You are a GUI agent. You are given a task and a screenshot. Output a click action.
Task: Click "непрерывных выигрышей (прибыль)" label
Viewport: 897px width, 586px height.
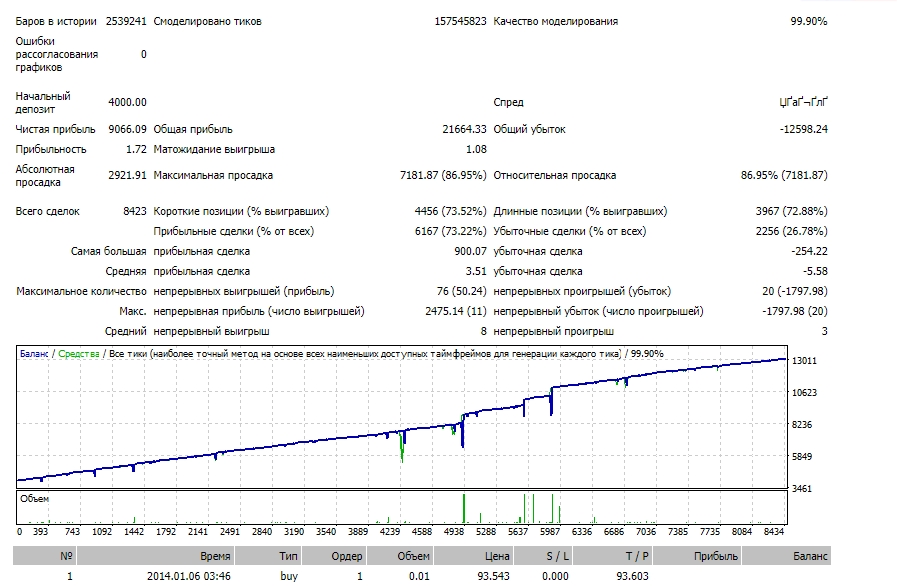pyautogui.click(x=244, y=291)
